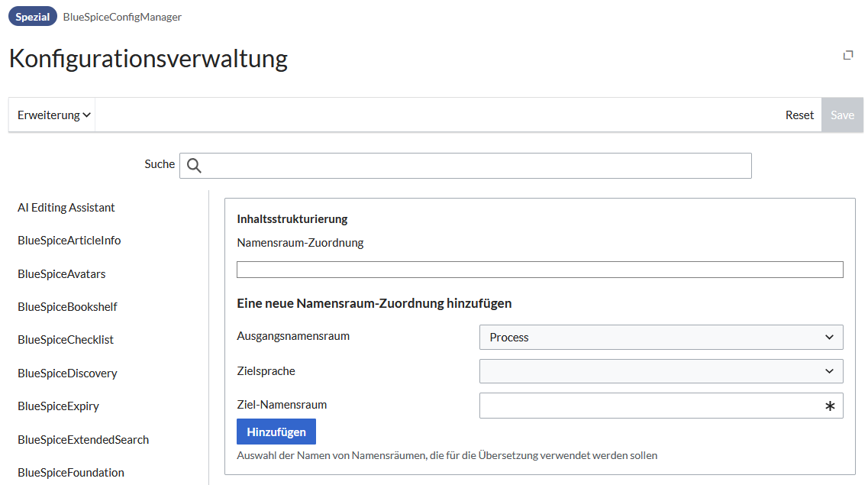
Task: Open BlueSpiceBookshelf settings
Action: pos(67,307)
